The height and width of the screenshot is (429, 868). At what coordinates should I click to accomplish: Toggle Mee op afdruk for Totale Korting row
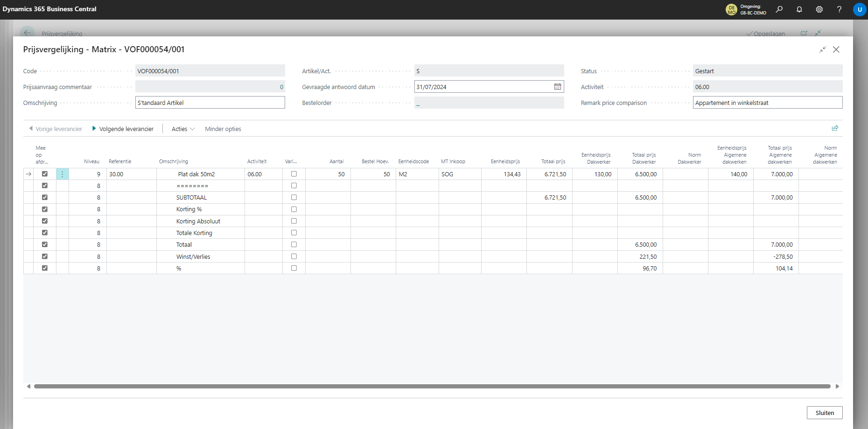point(45,233)
